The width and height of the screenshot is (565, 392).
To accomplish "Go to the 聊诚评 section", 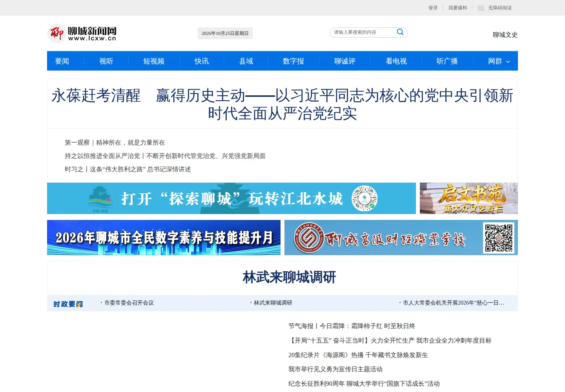I will tap(345, 61).
